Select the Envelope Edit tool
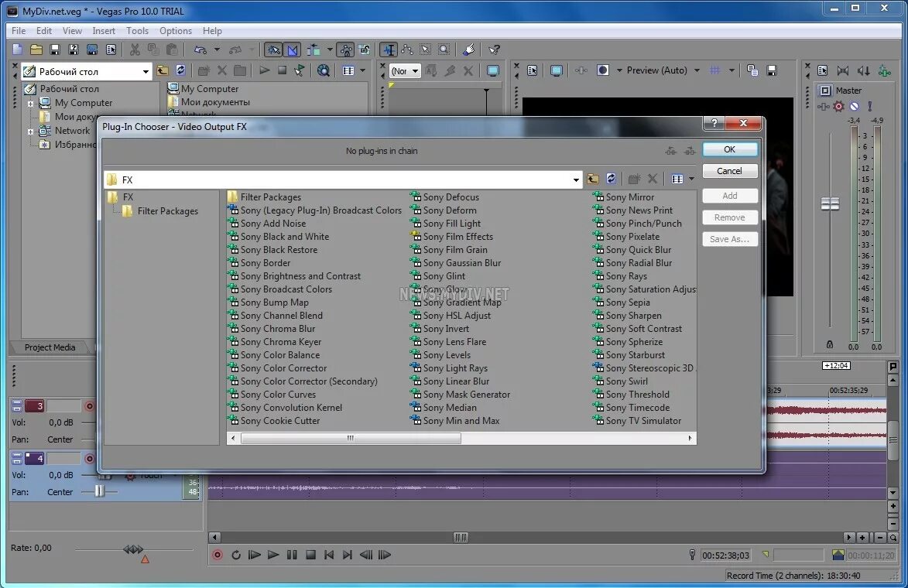 pyautogui.click(x=407, y=50)
